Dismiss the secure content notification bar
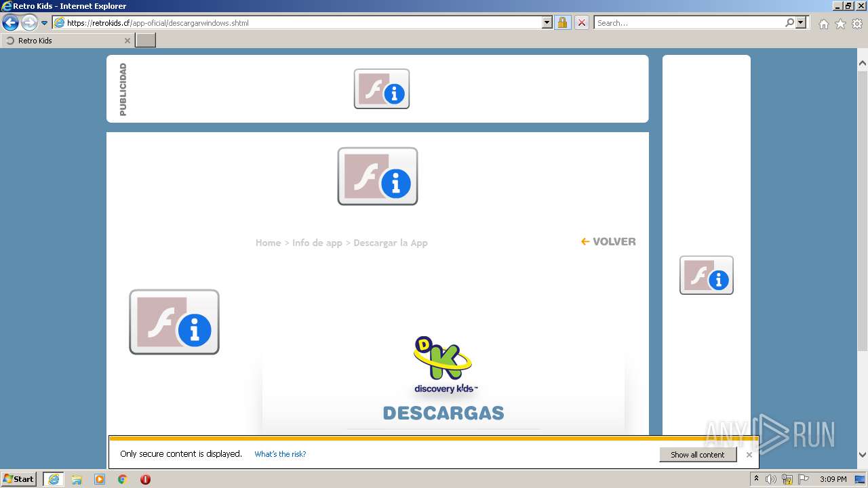Viewport: 868px width, 488px height. (x=749, y=455)
